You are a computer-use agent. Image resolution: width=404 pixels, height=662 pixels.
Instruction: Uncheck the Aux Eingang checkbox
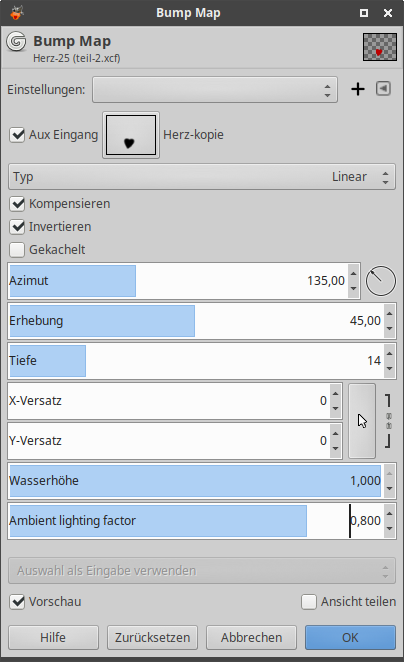pyautogui.click(x=17, y=135)
